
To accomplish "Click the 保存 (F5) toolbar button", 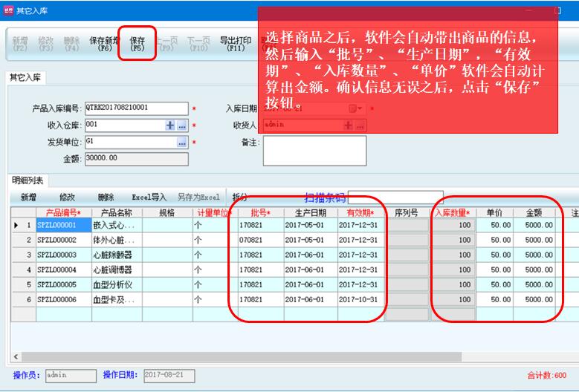I will 137,44.
